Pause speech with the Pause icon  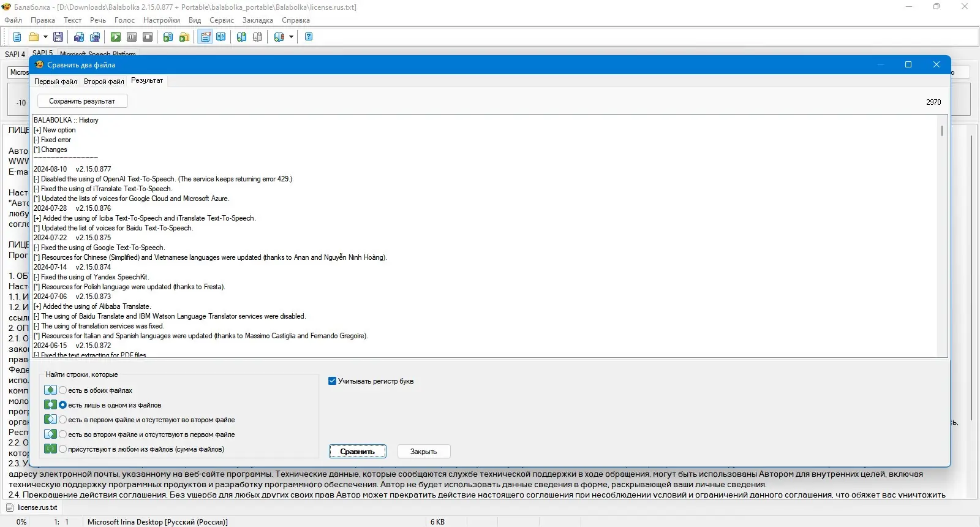[132, 37]
